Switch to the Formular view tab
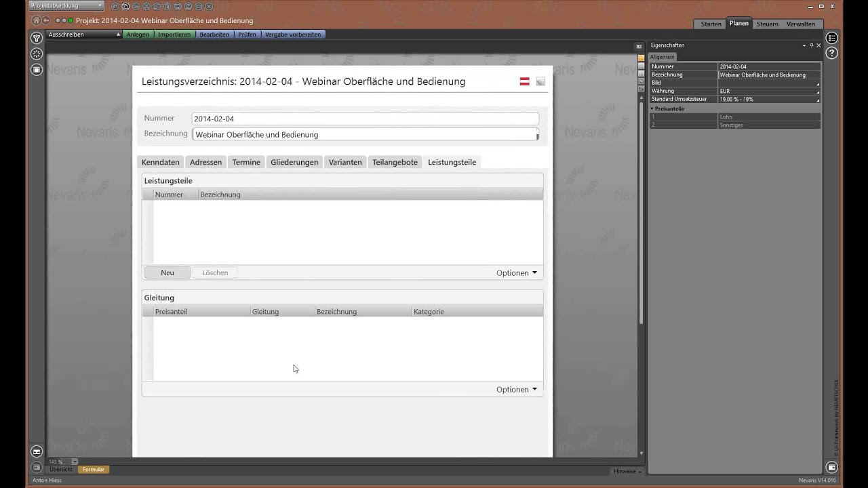 pos(93,469)
